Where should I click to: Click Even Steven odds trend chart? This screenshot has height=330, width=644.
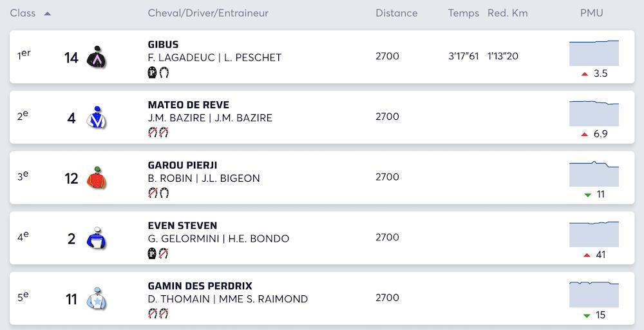[x=594, y=234]
